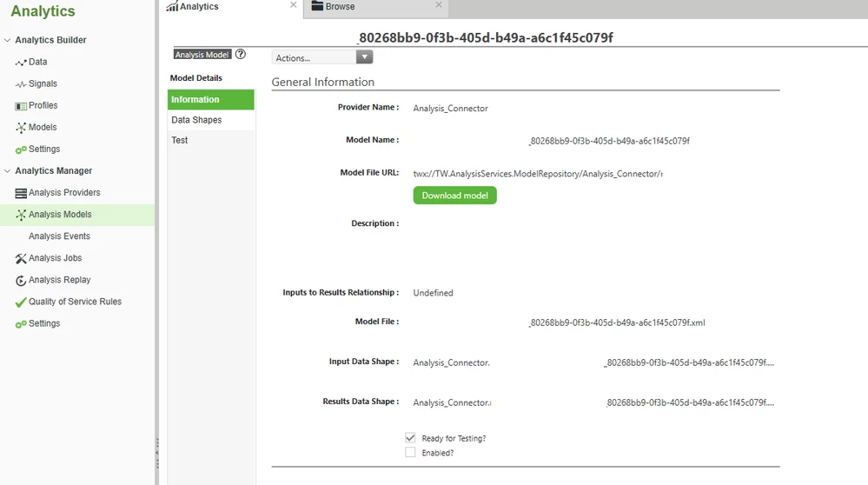The image size is (868, 485).
Task: Collapse the Analytics Builder section
Action: point(7,40)
